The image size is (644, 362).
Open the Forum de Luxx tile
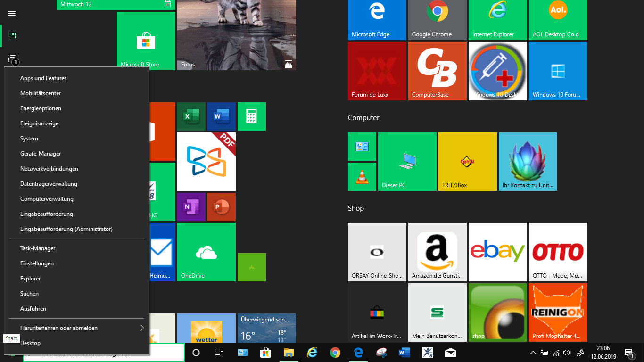pyautogui.click(x=377, y=71)
